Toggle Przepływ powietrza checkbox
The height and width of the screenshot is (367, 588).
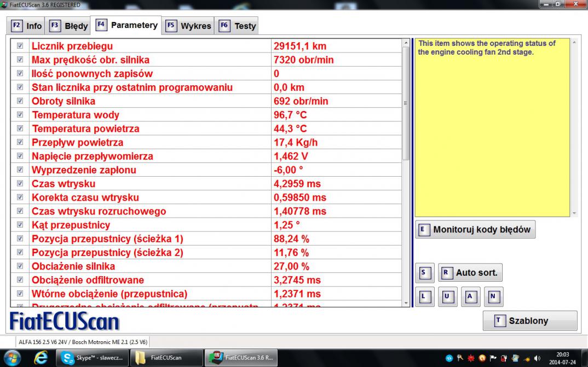click(20, 142)
